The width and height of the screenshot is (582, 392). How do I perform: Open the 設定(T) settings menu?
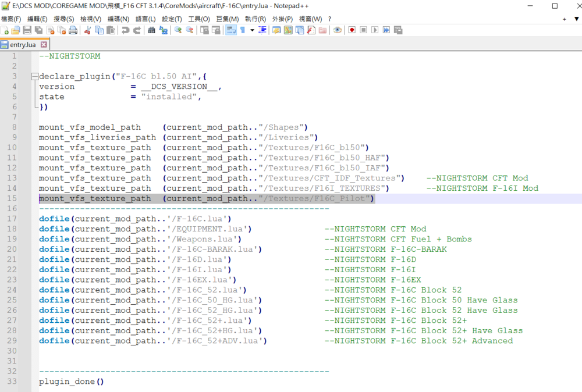pos(172,19)
